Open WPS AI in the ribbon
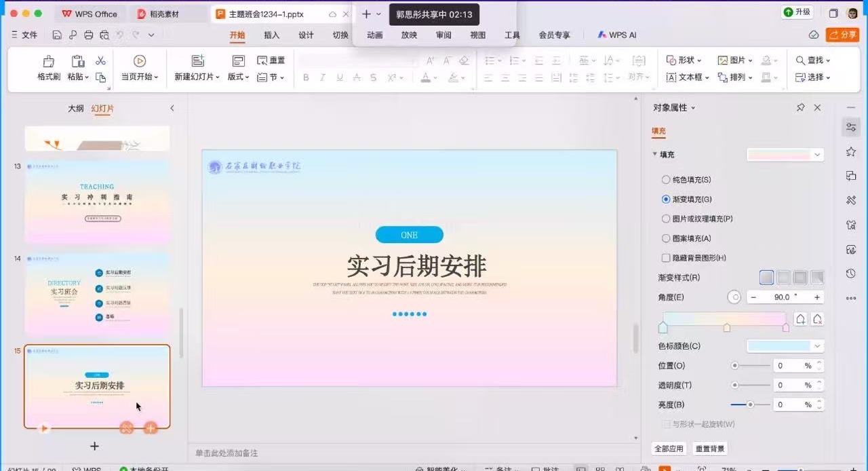The height and width of the screenshot is (471, 868). click(616, 35)
